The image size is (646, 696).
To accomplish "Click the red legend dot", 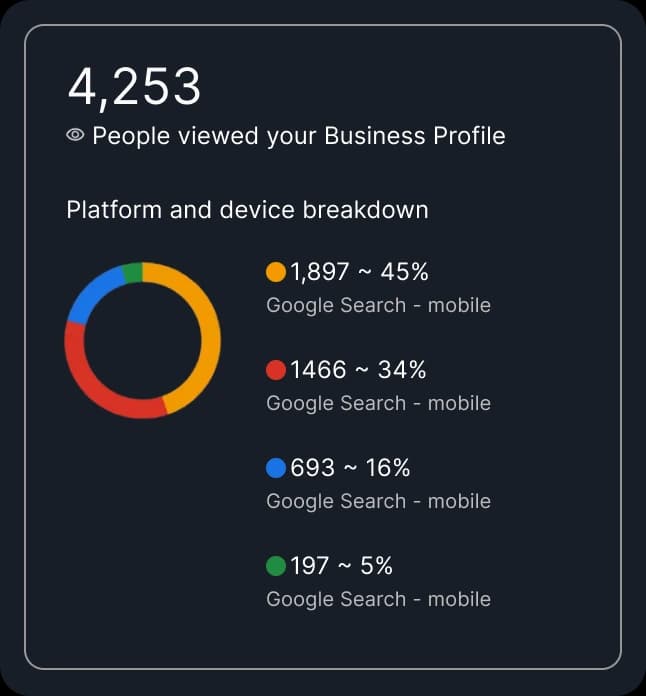I will [x=276, y=370].
